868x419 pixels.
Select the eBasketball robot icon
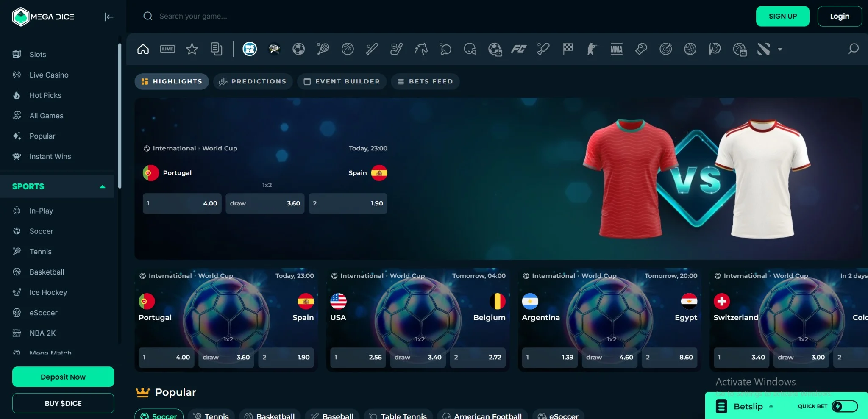740,49
